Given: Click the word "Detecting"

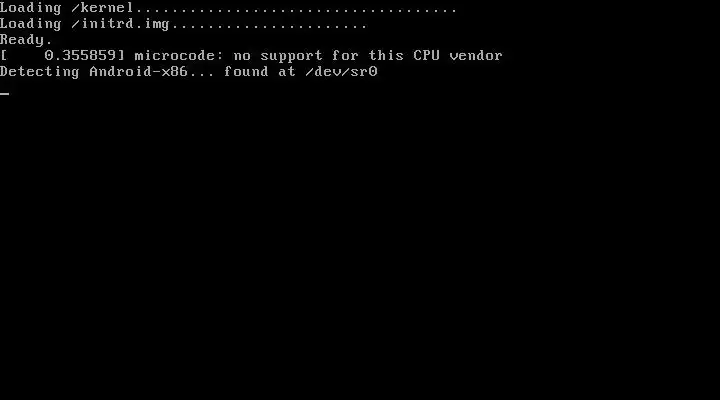Looking at the screenshot, I should pos(39,72).
